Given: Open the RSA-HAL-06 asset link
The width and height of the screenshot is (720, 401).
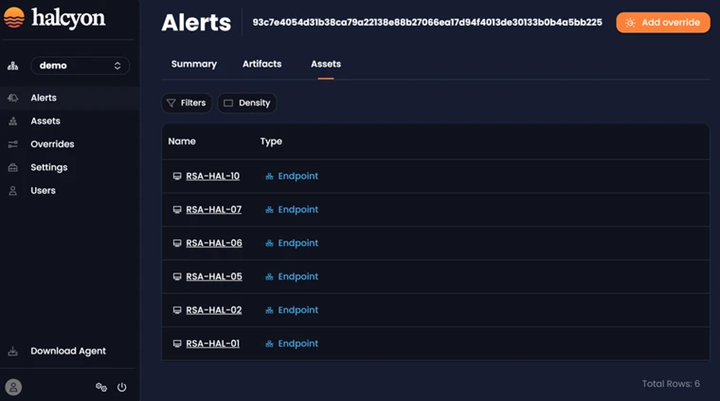Looking at the screenshot, I should [214, 243].
